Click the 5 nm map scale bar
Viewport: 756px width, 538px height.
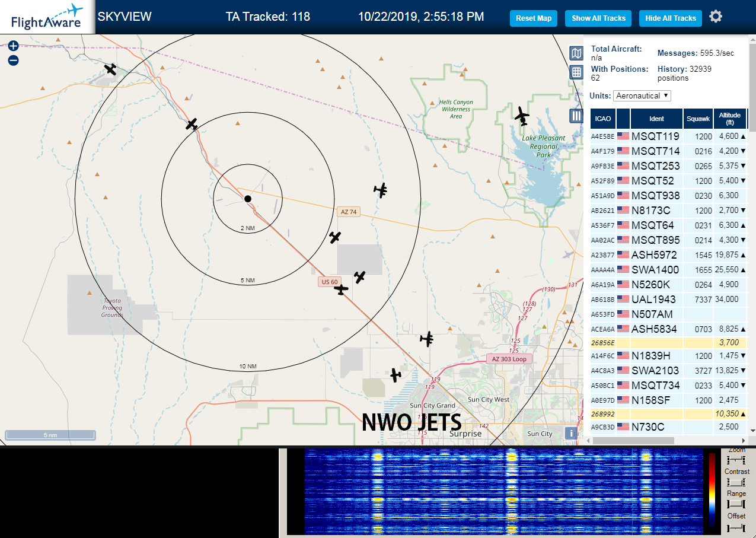(x=50, y=435)
